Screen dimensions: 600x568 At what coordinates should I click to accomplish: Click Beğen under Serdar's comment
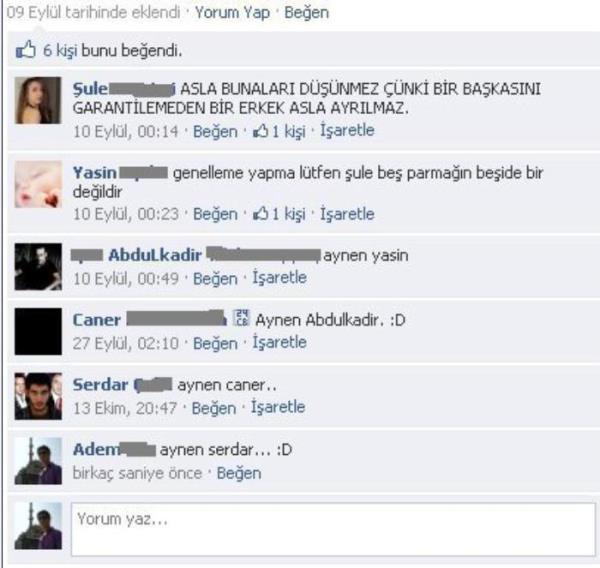[214, 408]
